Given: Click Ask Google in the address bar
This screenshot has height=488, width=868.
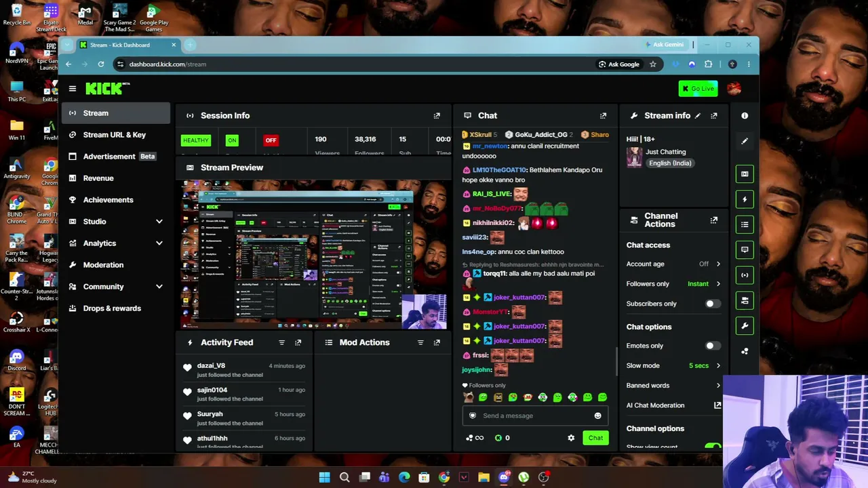Looking at the screenshot, I should [618, 64].
